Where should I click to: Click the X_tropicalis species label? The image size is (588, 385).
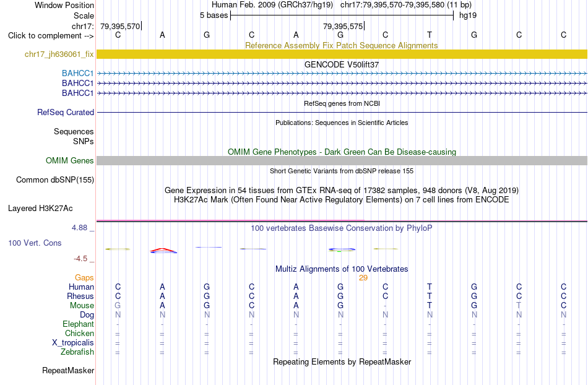click(73, 343)
